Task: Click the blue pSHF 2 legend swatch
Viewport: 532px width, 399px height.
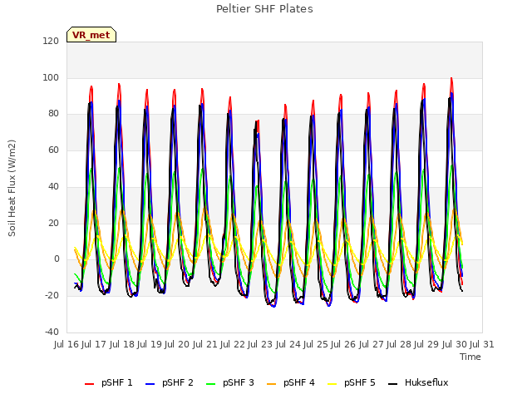Action: pos(150,384)
